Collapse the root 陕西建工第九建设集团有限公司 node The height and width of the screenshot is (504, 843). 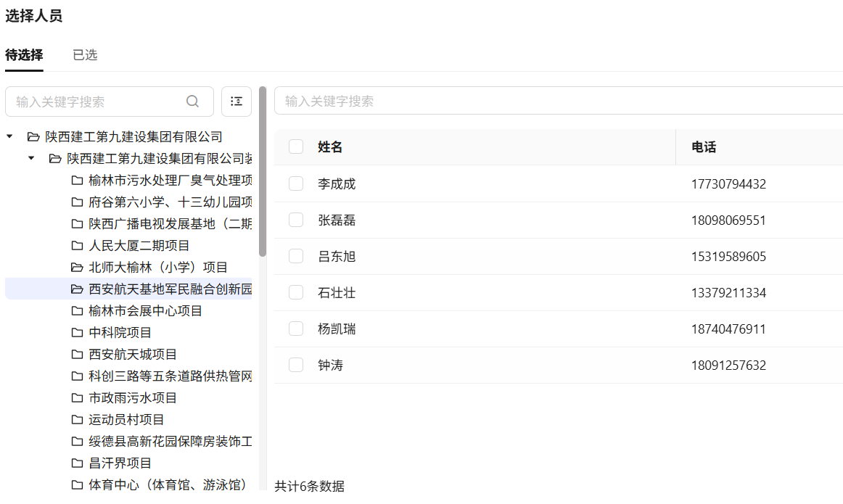point(10,136)
